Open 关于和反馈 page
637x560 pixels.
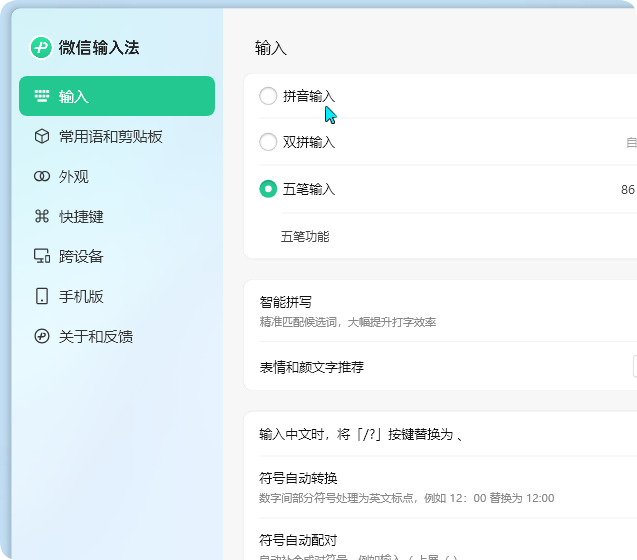click(117, 336)
